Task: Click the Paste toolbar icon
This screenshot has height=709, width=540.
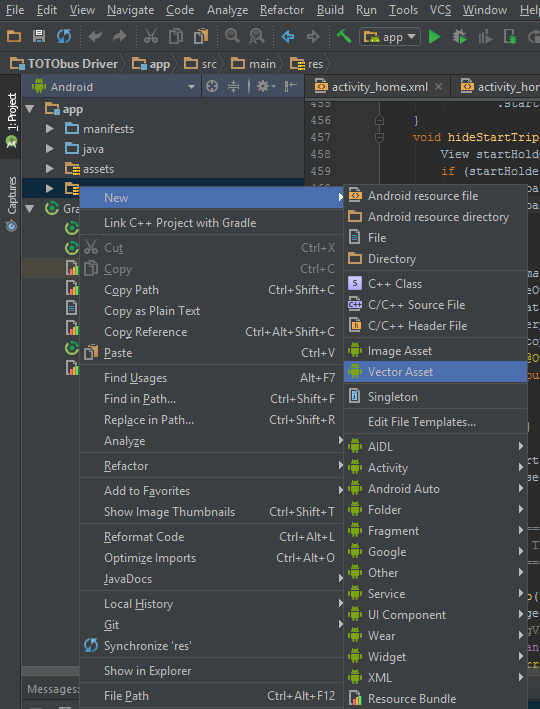Action: (201, 36)
